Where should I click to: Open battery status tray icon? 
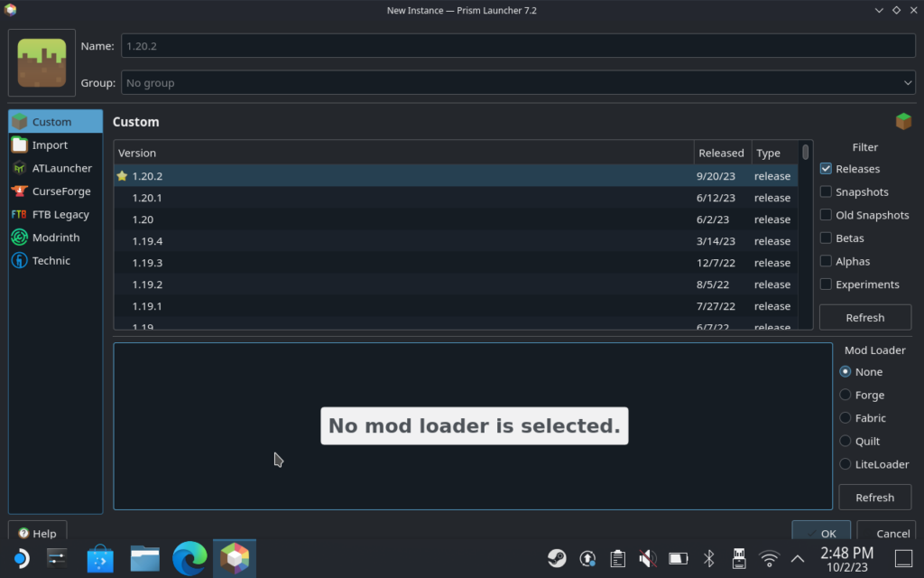[679, 558]
